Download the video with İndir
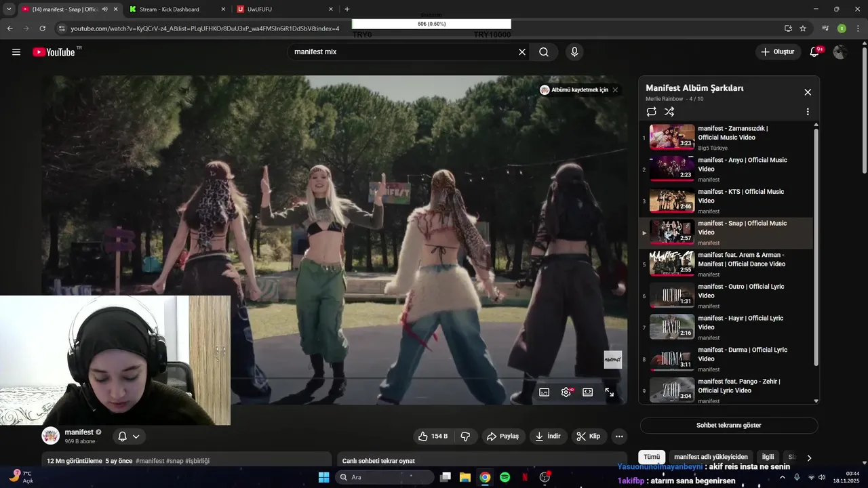Screen dimensions: 868x488 pyautogui.click(x=548, y=436)
